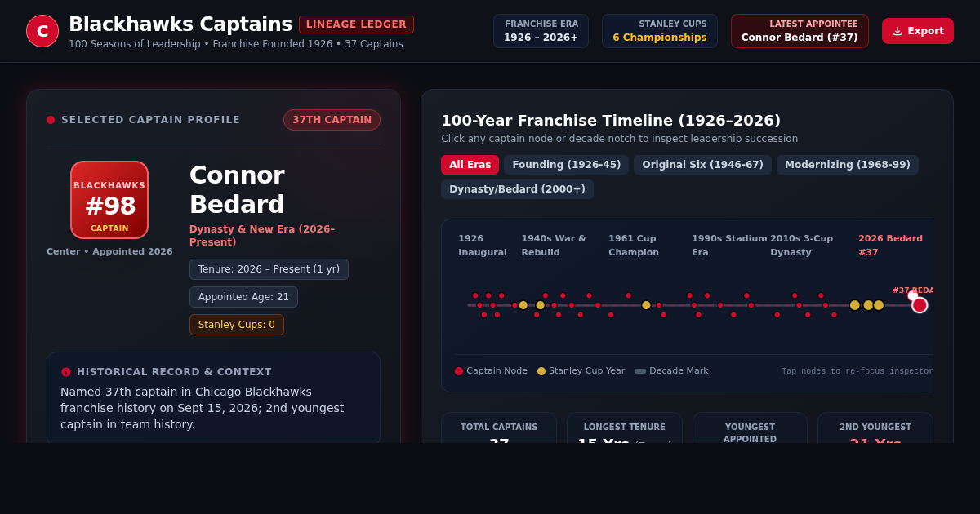This screenshot has width=980, height=514.
Task: Click the Tenure: 2026 – Present chip
Action: [x=269, y=269]
